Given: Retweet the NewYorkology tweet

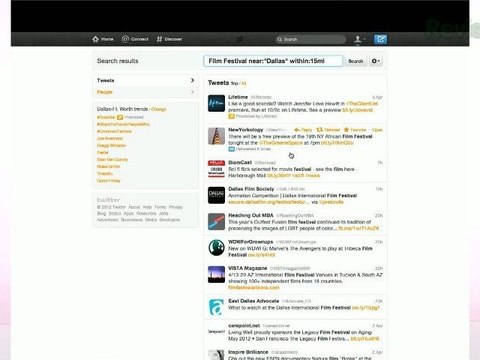Looking at the screenshot, I should [328, 130].
